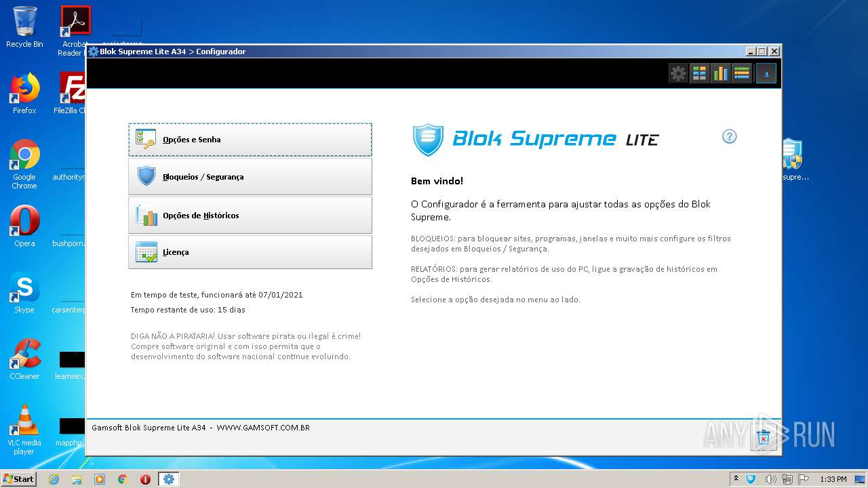Open media player taskbar icon
Screen dimensions: 868x488
coord(100,479)
